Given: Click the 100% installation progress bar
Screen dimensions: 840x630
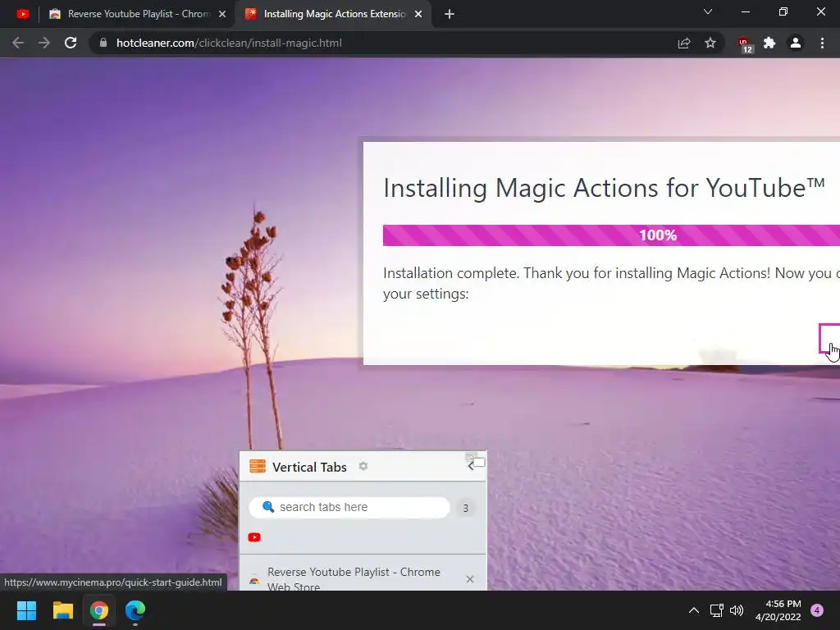Looking at the screenshot, I should coord(611,235).
